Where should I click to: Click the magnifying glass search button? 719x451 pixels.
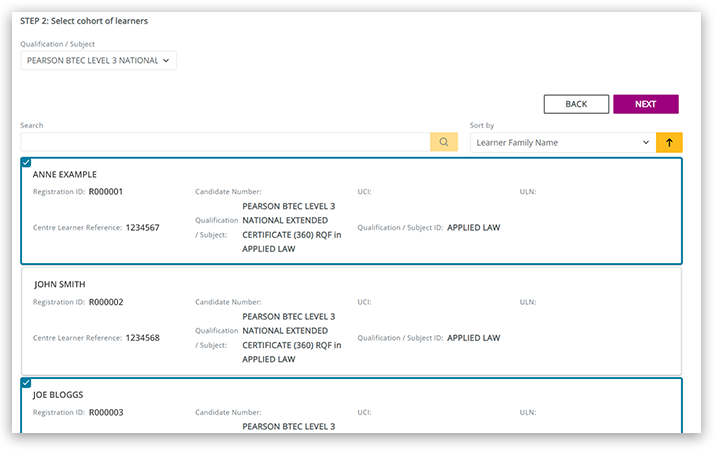point(443,142)
